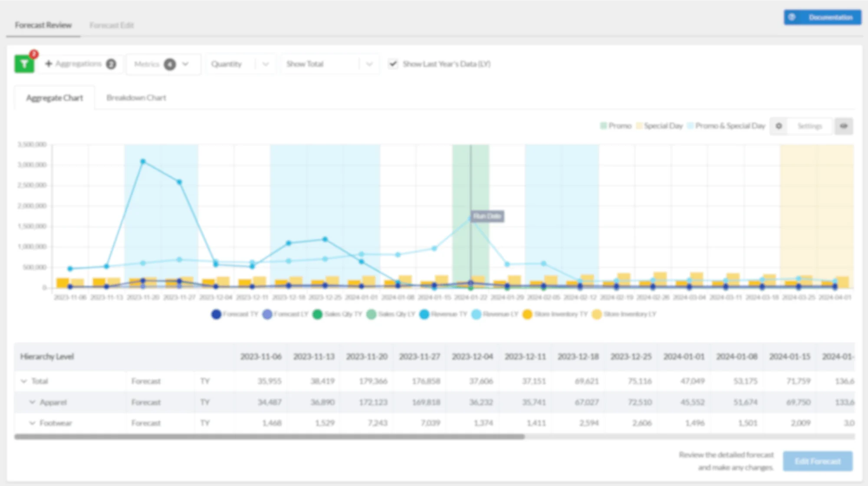Collapse the Total hierarchy row
This screenshot has height=486, width=868.
pyautogui.click(x=23, y=381)
